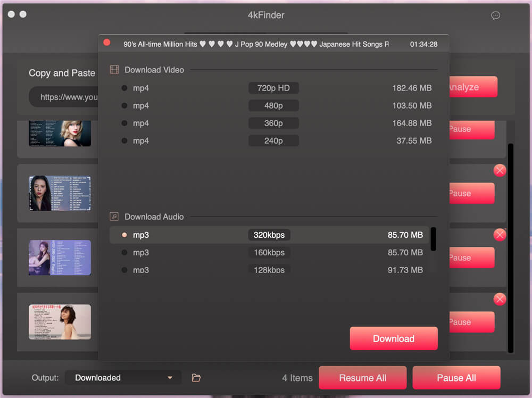Remove the third download task via X icon
This screenshot has width=532, height=398.
500,235
